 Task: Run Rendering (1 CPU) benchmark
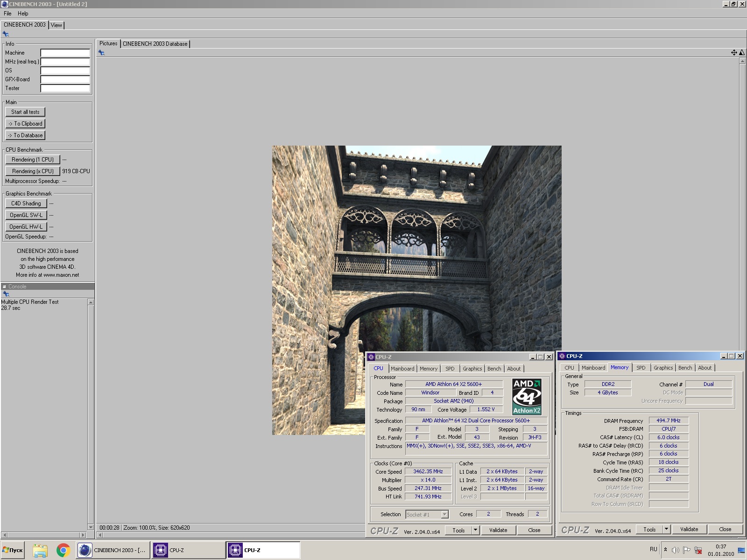pos(33,160)
